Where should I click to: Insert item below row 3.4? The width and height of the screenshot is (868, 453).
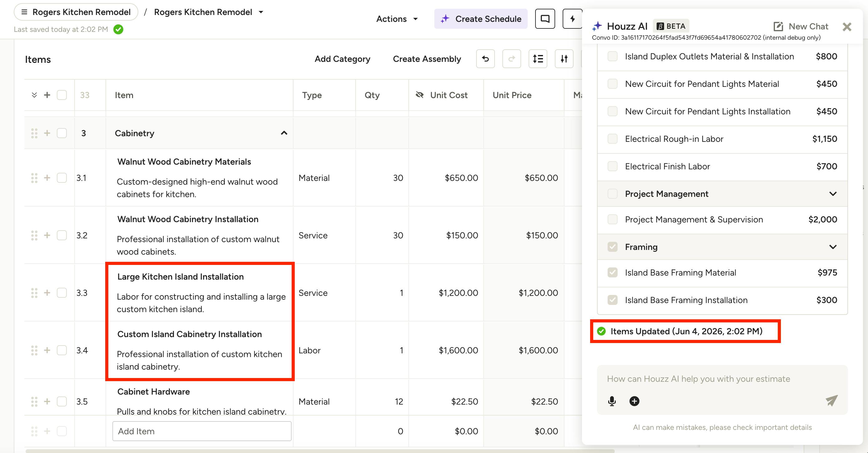click(x=47, y=350)
